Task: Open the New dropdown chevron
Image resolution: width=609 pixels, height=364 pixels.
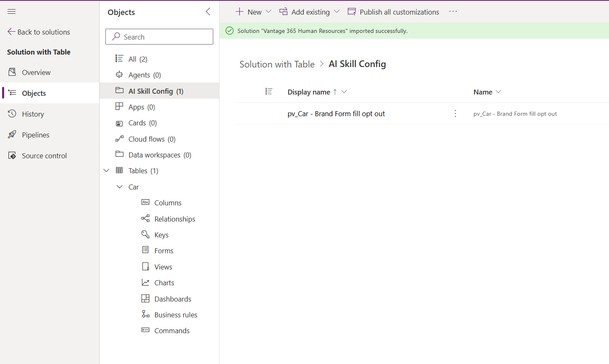Action: pyautogui.click(x=268, y=12)
